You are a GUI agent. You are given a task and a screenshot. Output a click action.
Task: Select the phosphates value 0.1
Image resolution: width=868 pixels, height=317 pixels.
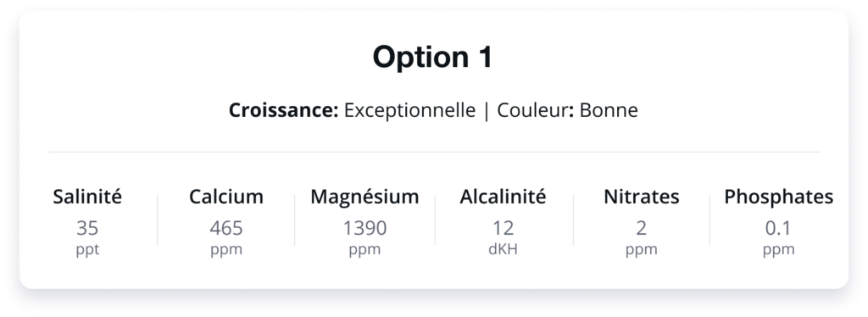778,228
